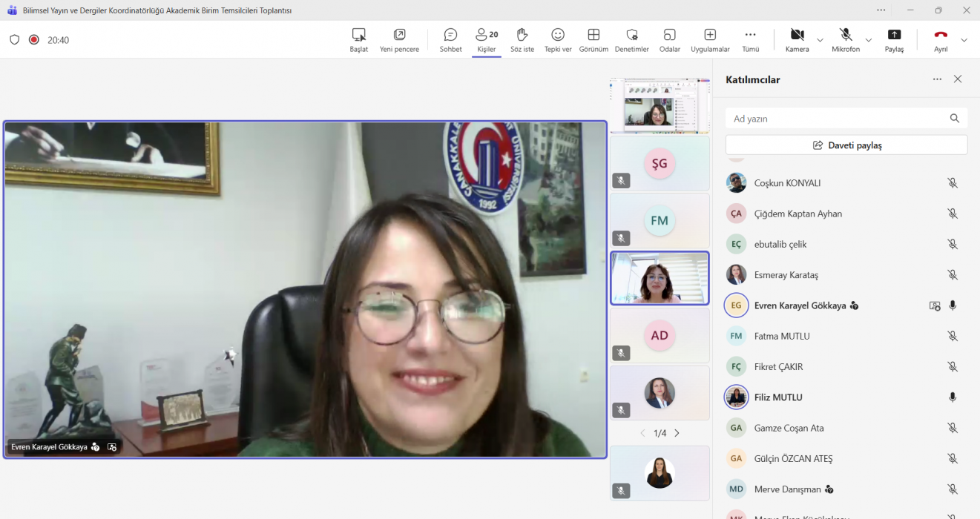The width and height of the screenshot is (980, 519).
Task: Click the Ad yazın search field
Action: click(837, 119)
